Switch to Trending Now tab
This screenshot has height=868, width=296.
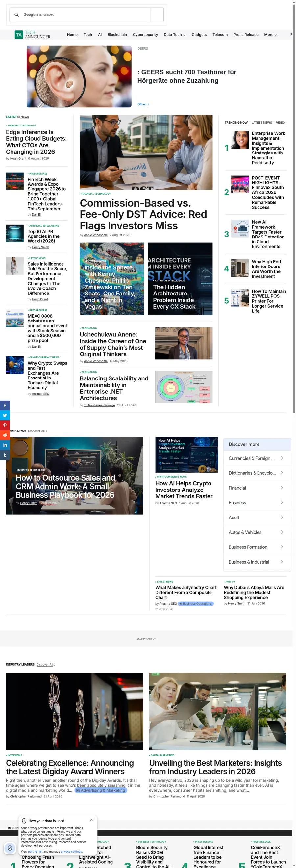[236, 123]
